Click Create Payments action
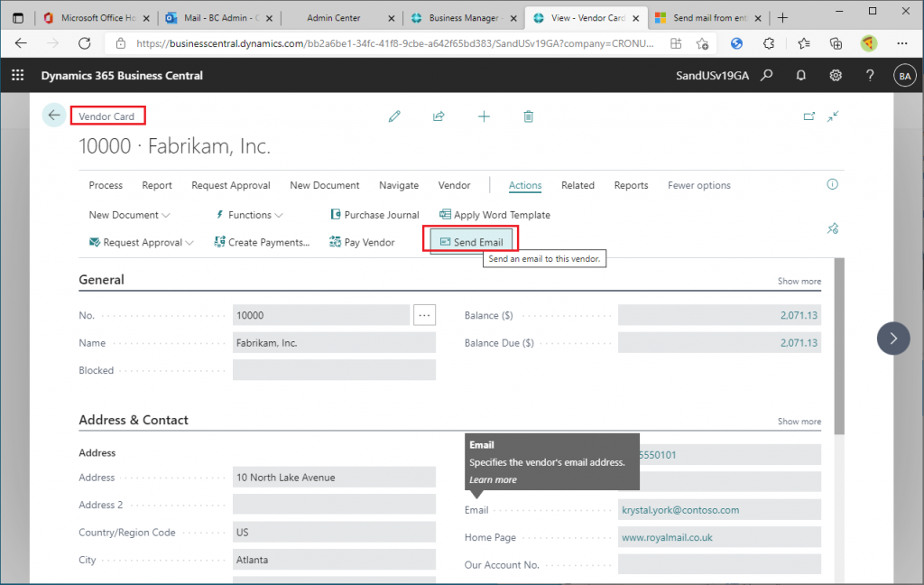924x585 pixels. tap(262, 242)
